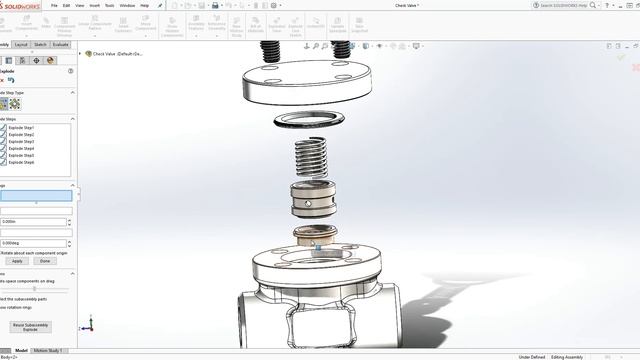Click the 0.000deg angle field
Image resolution: width=640 pixels, height=360 pixels.
(x=33, y=243)
